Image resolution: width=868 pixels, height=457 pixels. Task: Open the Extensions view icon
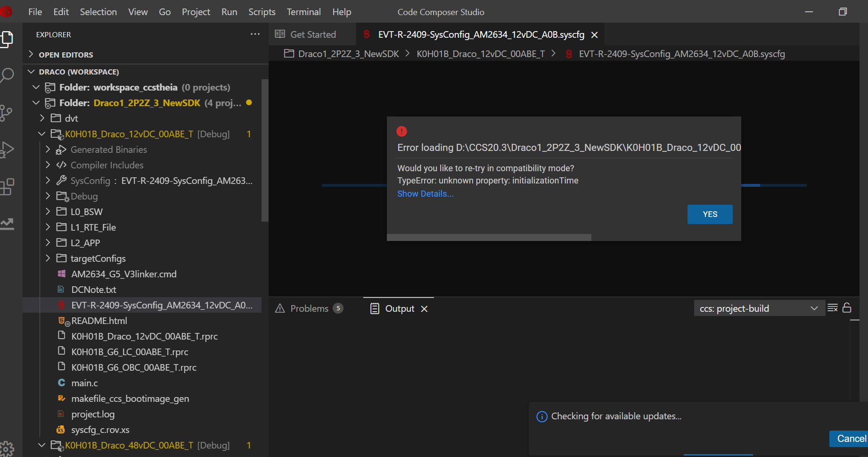click(x=7, y=187)
